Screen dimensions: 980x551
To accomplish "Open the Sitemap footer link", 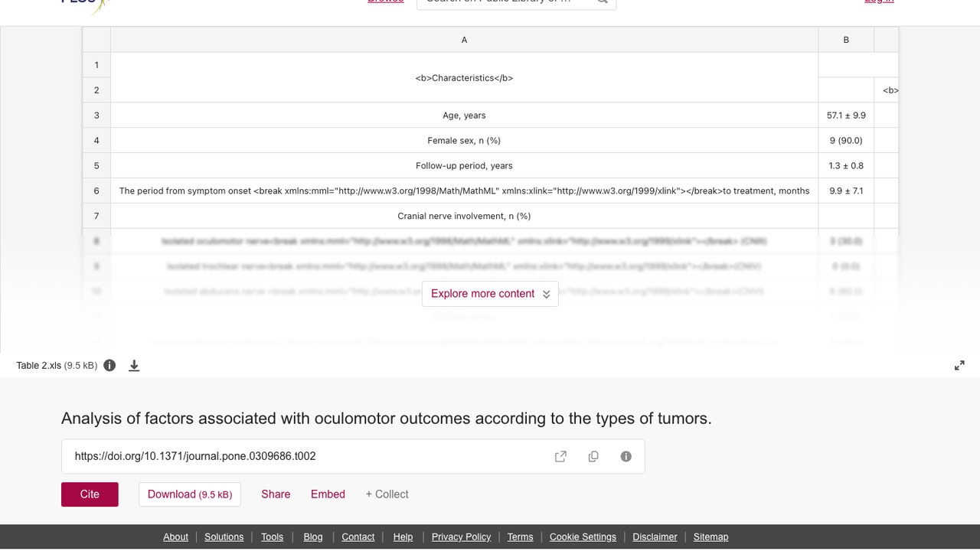I will [x=710, y=537].
